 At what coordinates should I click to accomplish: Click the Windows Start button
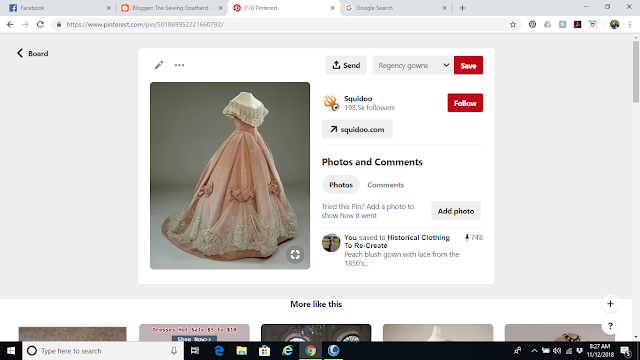11,351
